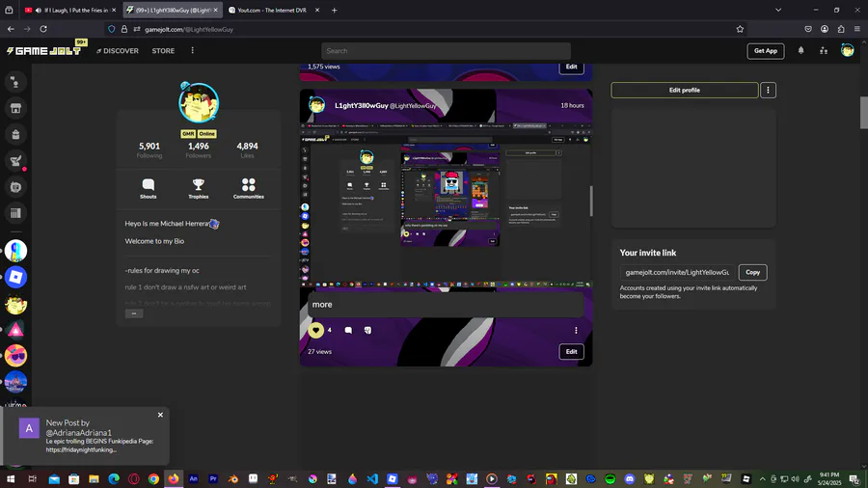This screenshot has height=488, width=868.
Task: Open the library columns icon in the left sidebar
Action: point(15,213)
